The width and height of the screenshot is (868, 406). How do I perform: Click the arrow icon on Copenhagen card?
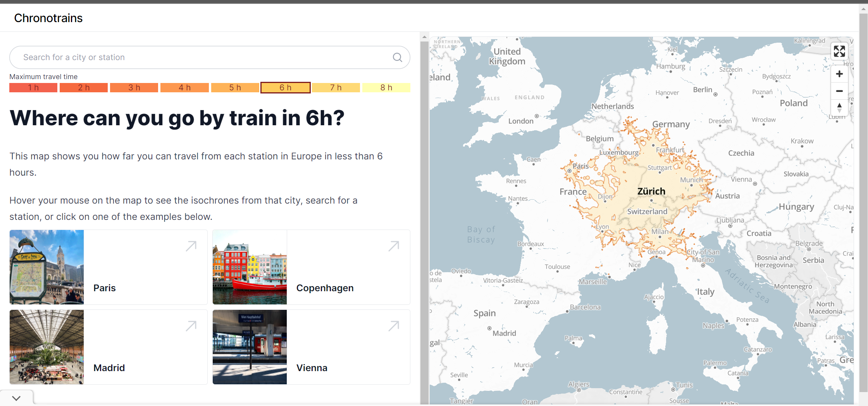[394, 246]
